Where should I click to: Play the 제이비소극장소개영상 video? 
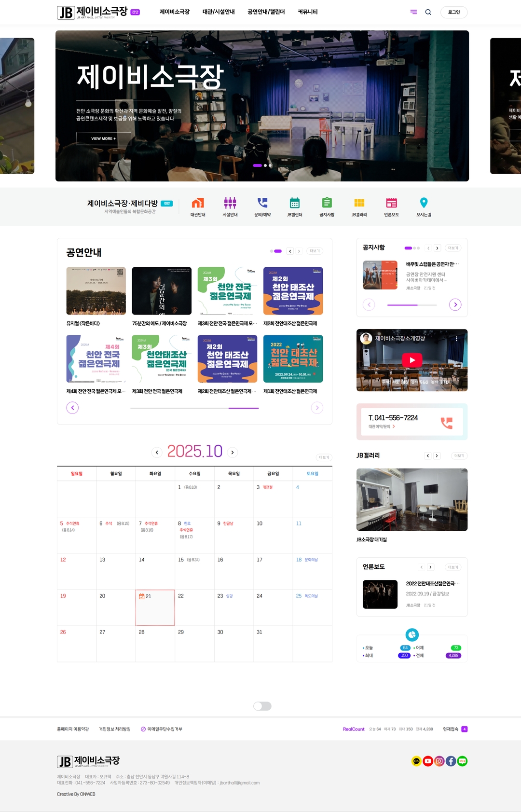coord(412,360)
